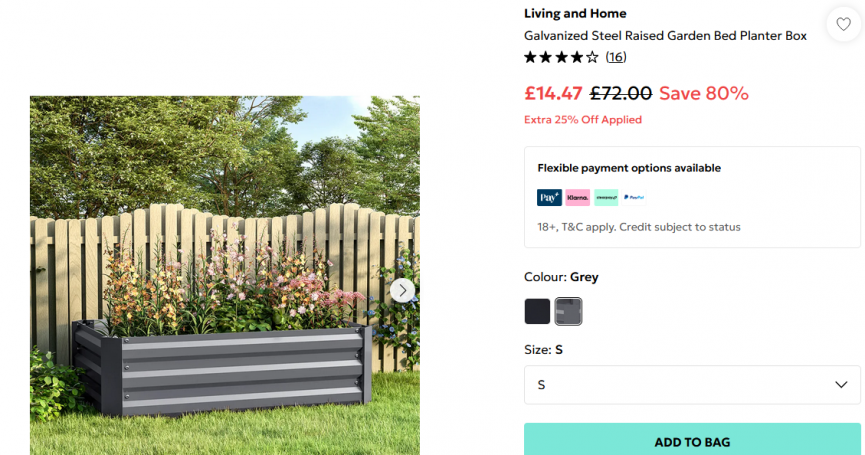
Task: Click the Extra 25% Off Applied text
Action: point(583,120)
